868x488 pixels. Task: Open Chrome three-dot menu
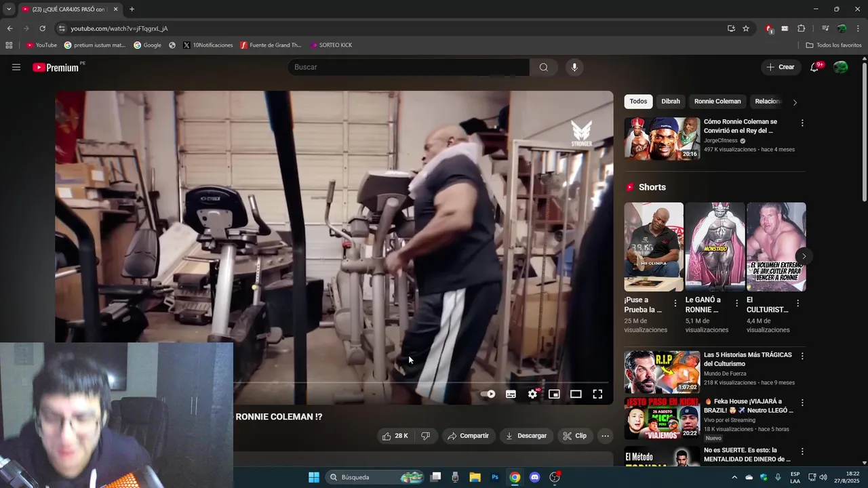(858, 28)
